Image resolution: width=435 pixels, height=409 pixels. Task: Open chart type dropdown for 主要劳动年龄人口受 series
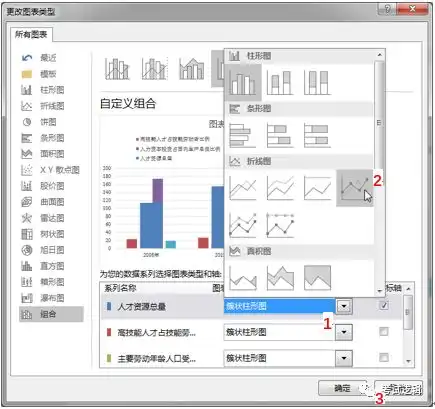coord(344,358)
